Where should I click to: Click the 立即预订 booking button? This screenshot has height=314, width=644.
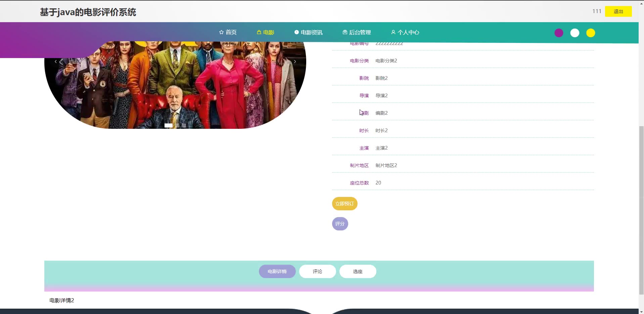[345, 204]
